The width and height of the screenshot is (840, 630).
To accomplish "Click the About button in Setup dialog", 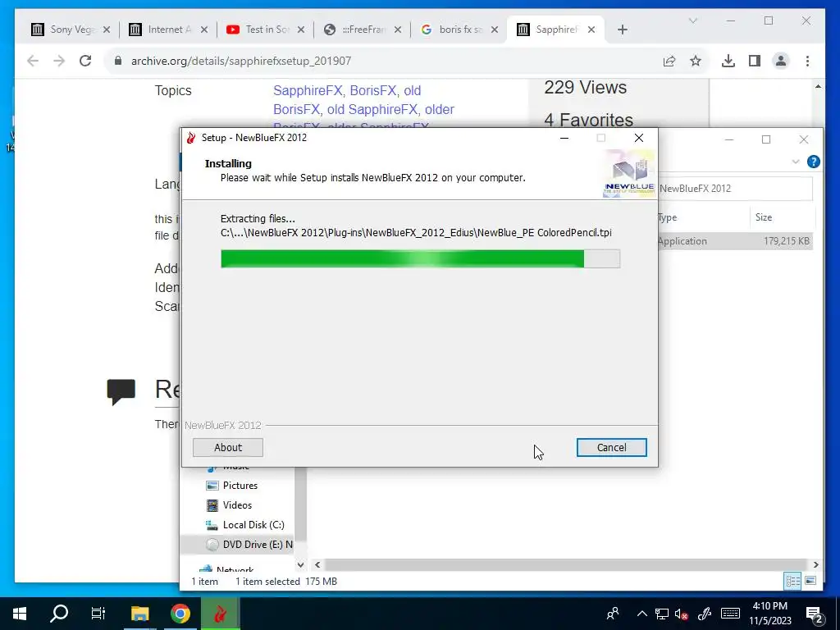I will (228, 447).
